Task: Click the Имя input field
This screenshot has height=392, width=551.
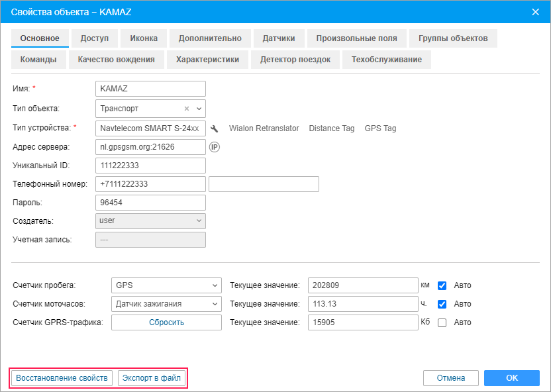Action: pyautogui.click(x=150, y=89)
